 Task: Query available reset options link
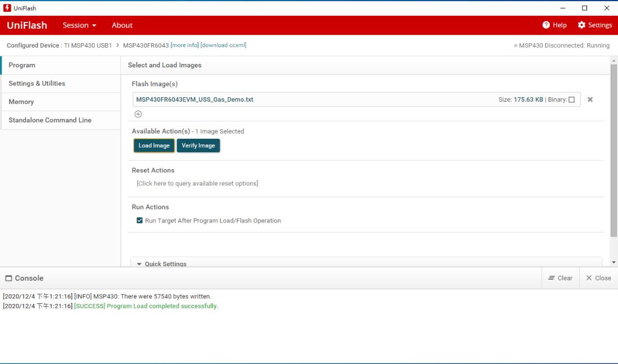197,183
